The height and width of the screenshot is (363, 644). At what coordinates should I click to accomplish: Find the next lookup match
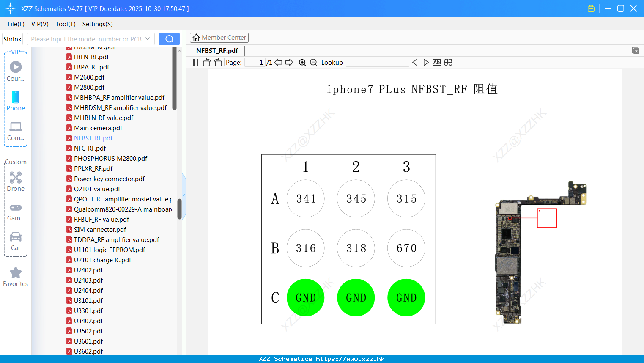click(426, 62)
